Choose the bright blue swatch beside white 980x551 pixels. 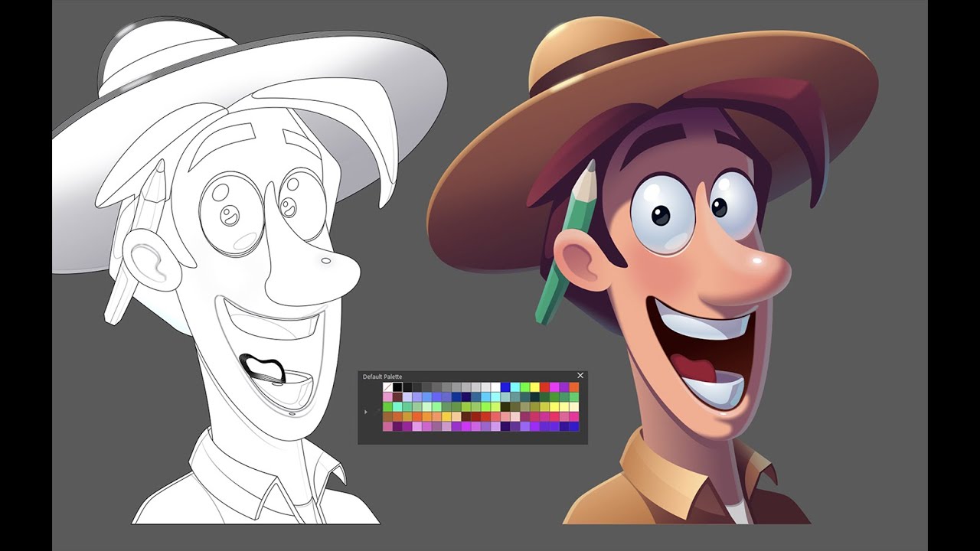(506, 387)
